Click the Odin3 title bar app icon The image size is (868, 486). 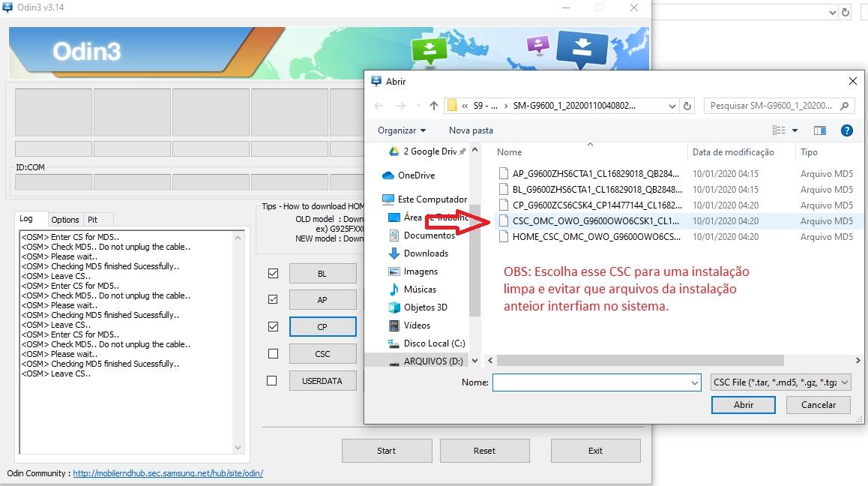[x=7, y=7]
